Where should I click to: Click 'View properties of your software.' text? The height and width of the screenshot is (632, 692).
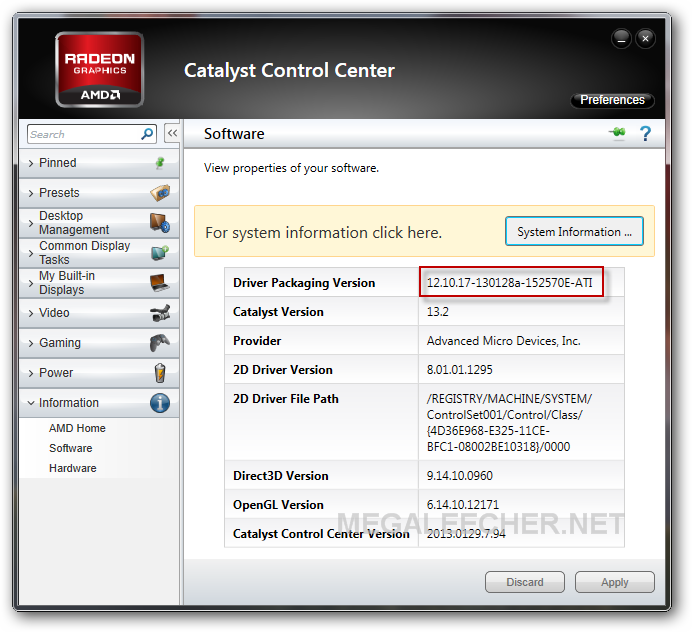point(291,168)
